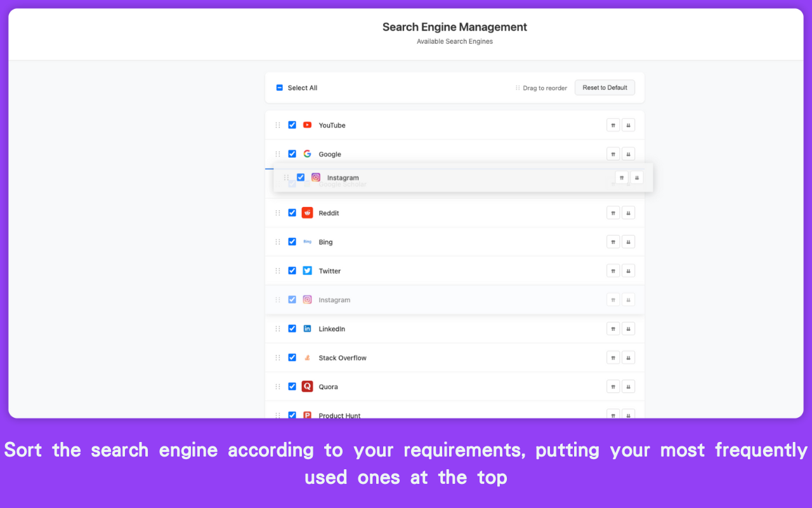This screenshot has width=812, height=508.
Task: Move LinkedIn to the top
Action: [x=613, y=328]
